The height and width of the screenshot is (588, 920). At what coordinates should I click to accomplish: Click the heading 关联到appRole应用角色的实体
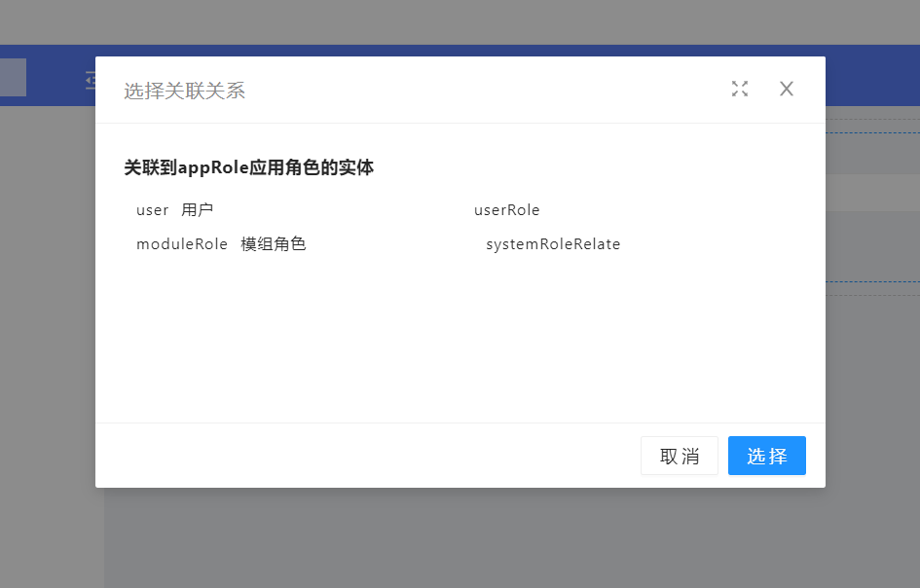click(249, 167)
